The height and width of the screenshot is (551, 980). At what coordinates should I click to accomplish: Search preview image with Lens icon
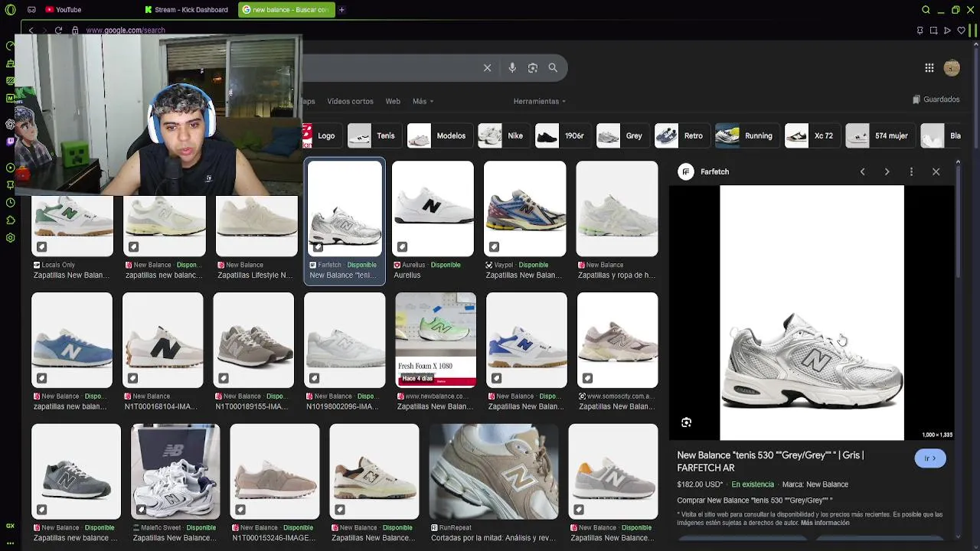(x=686, y=422)
